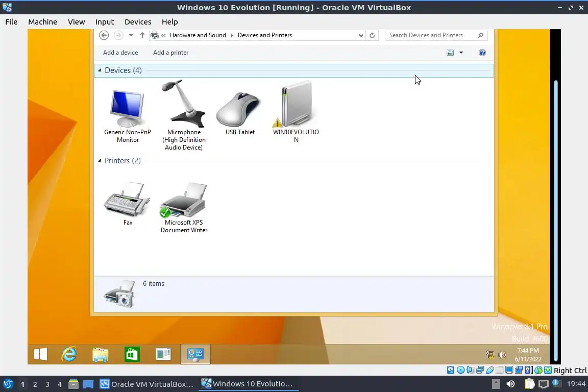Click VirtualBox CPU virtualization indicator
The height and width of the screenshot is (392, 588).
point(529,370)
